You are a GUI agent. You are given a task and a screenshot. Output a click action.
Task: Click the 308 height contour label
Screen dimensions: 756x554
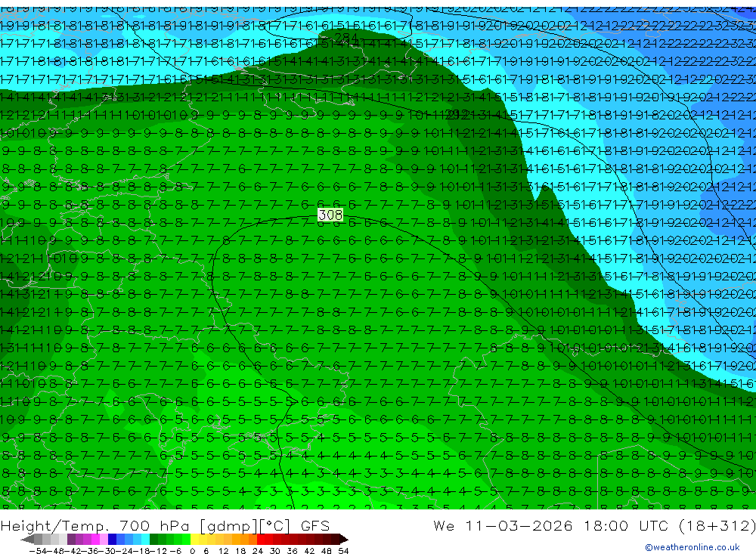tap(330, 215)
